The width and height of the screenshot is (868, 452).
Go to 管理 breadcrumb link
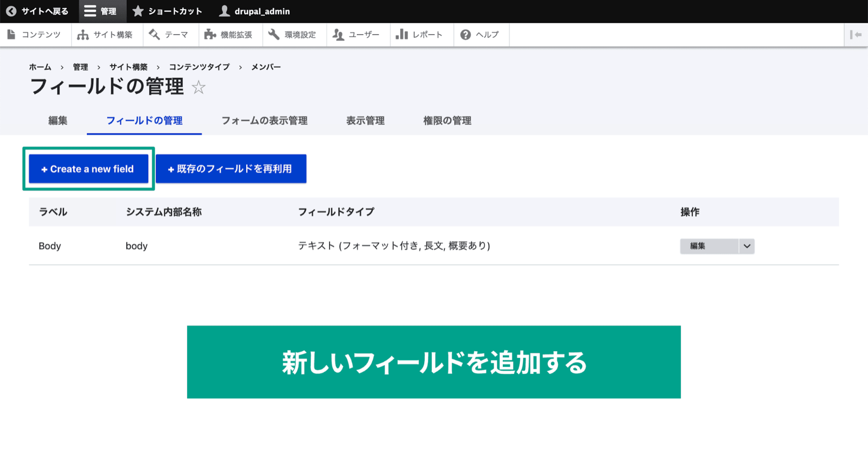80,67
